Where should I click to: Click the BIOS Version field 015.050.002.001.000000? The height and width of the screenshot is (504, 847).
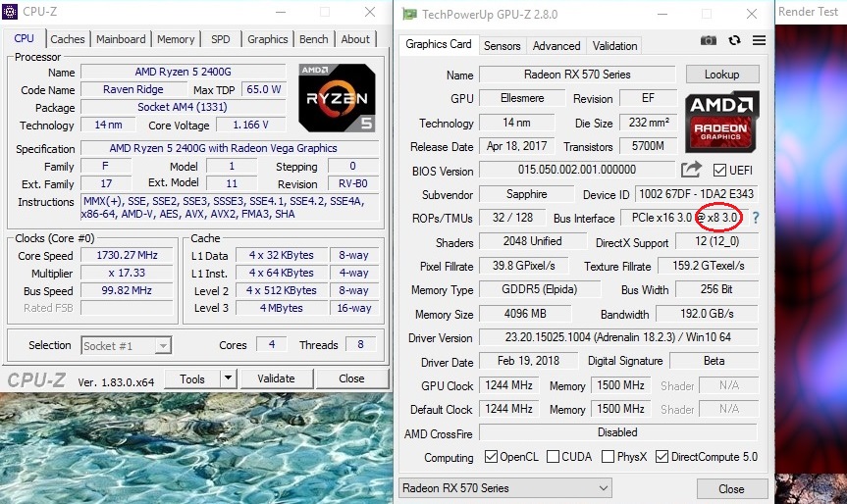577,170
